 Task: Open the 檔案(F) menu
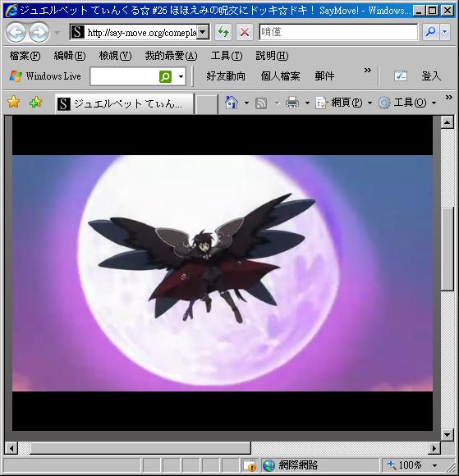(x=25, y=56)
